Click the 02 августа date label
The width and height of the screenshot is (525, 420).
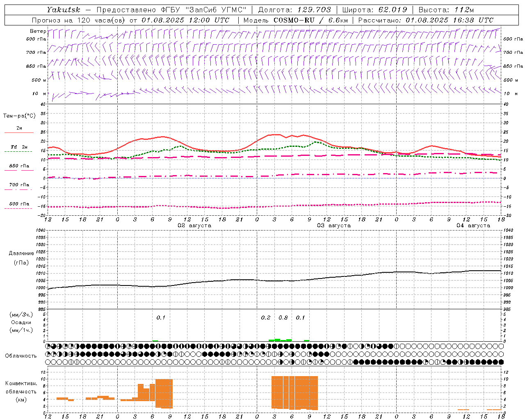click(194, 226)
